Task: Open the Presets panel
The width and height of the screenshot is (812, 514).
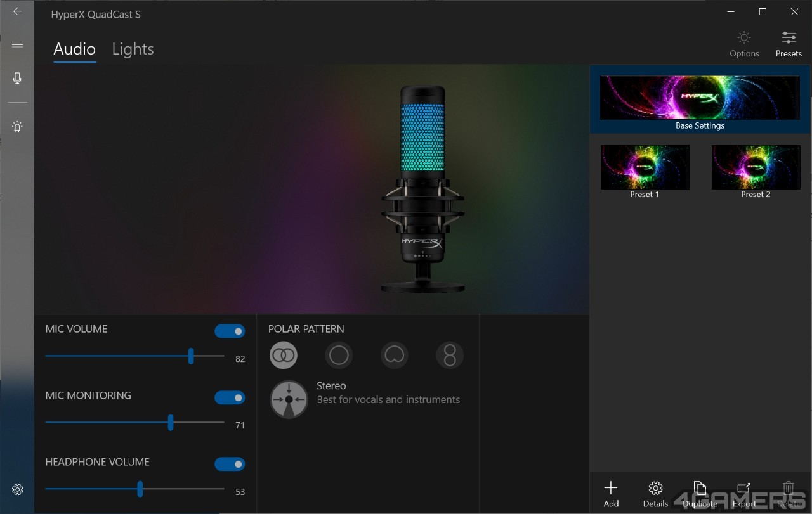Action: (x=789, y=44)
